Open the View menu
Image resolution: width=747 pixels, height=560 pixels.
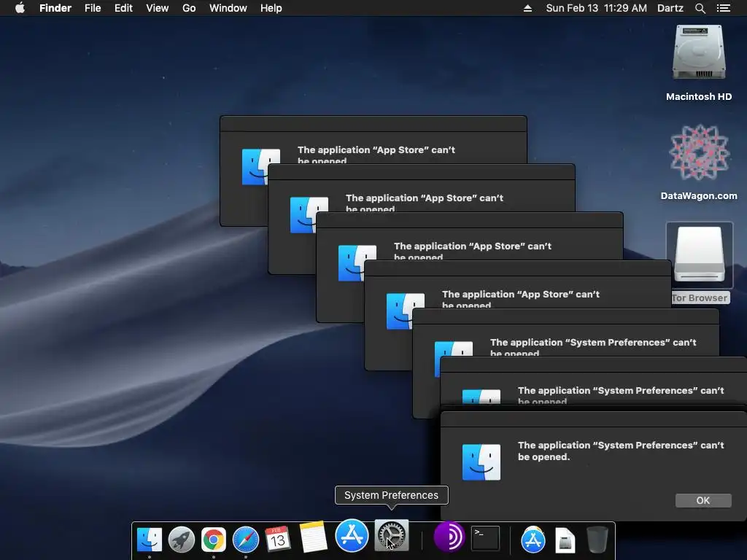(158, 8)
